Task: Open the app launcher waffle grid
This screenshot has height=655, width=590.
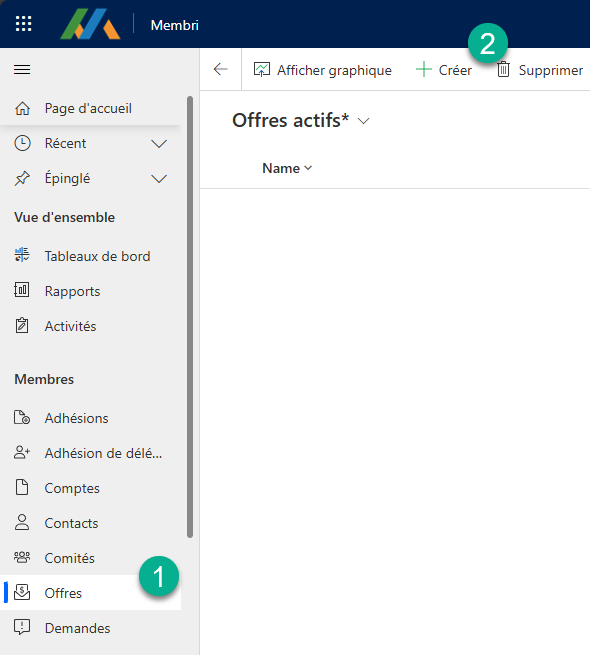Action: click(x=23, y=23)
